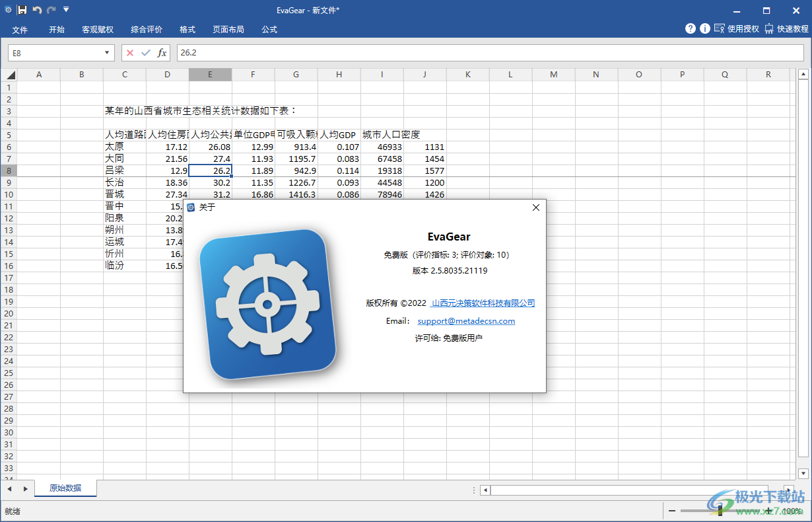Adjust the zoom slider in the status bar

(720, 511)
